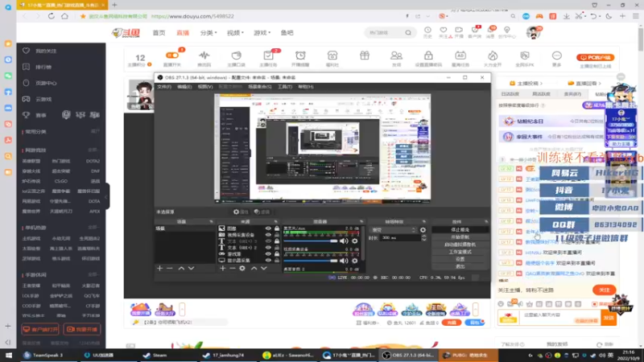
Task: Open 视频 dropdown in Douyu navigation
Action: (x=235, y=32)
